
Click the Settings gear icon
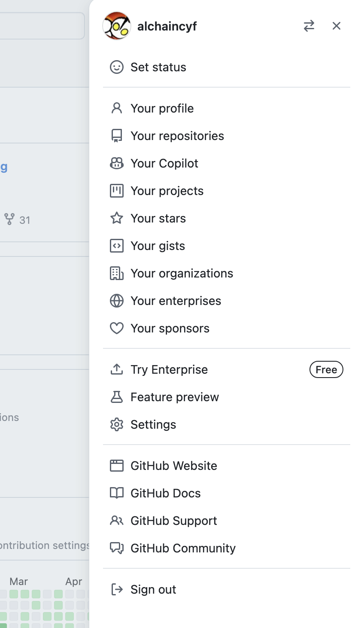(x=117, y=425)
